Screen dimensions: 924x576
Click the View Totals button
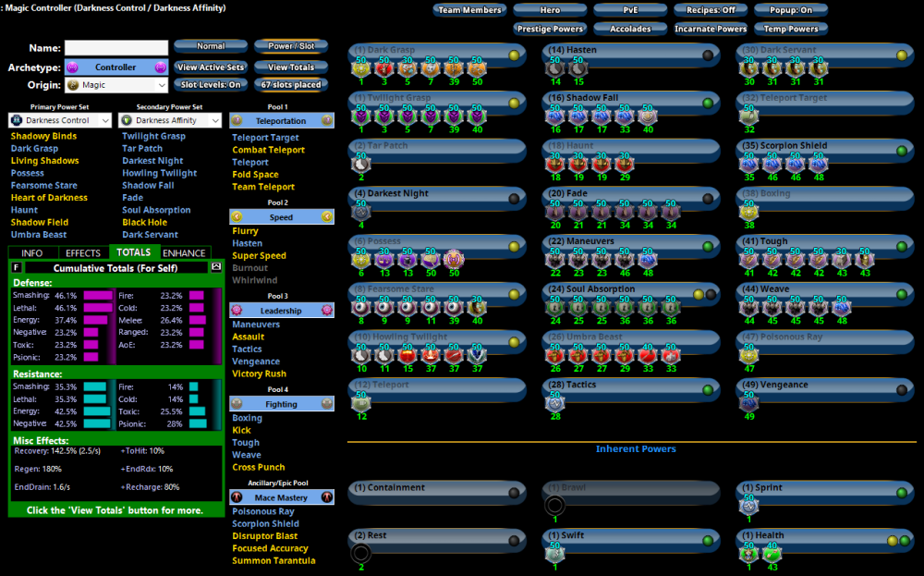pos(290,67)
